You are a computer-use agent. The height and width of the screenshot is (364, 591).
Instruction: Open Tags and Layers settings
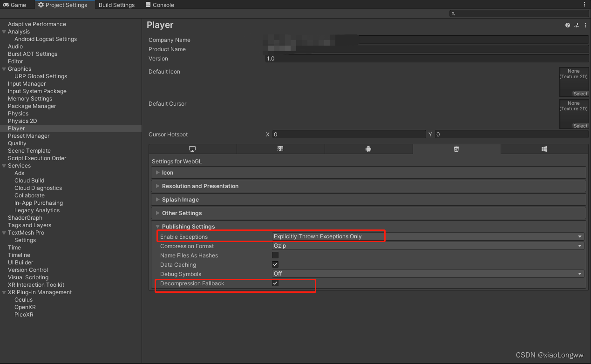tap(29, 225)
